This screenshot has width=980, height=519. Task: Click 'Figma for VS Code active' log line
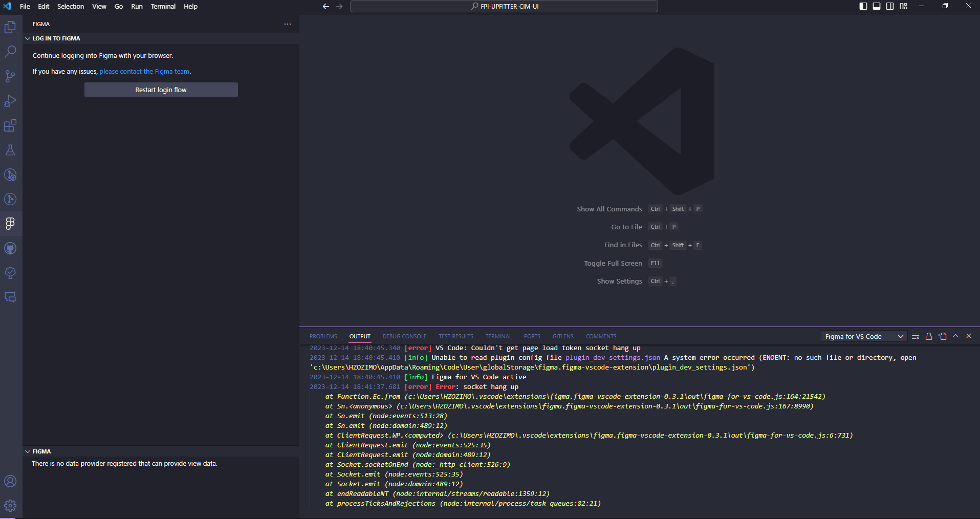point(418,377)
